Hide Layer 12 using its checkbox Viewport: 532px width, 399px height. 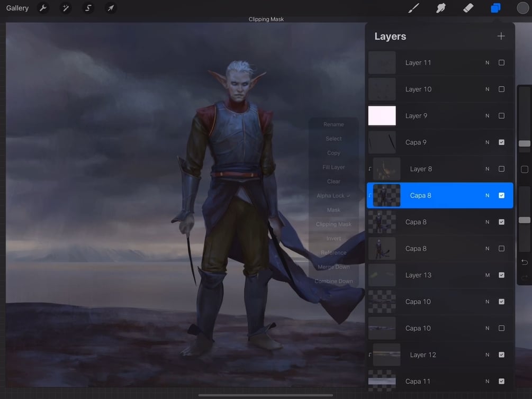tap(501, 355)
